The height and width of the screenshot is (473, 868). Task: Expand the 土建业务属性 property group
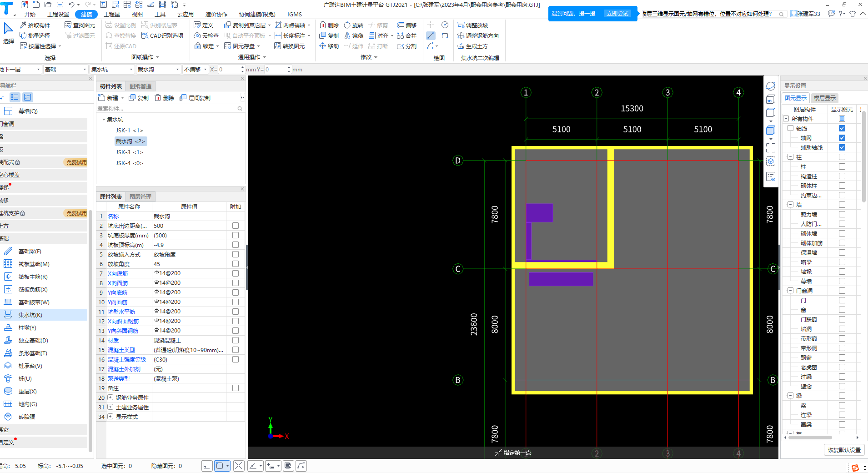point(110,407)
